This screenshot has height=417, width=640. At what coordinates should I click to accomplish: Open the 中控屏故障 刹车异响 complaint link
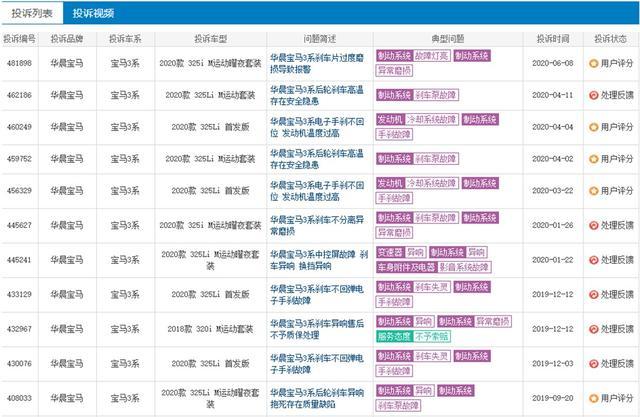point(319,260)
